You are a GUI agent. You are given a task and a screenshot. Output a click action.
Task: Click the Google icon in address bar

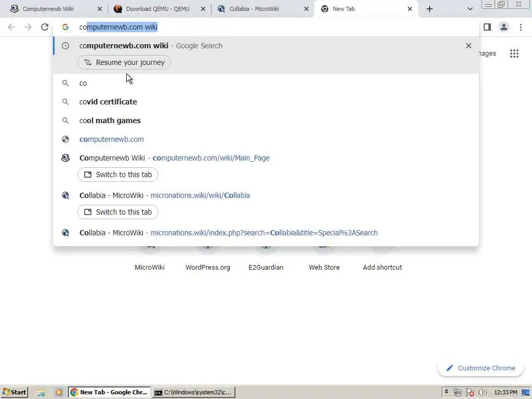click(65, 27)
